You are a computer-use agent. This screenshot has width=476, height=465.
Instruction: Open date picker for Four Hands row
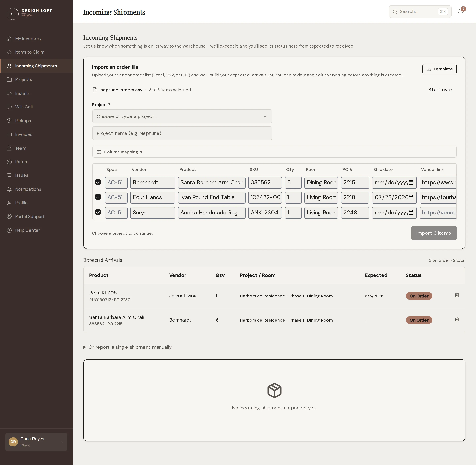point(411,197)
